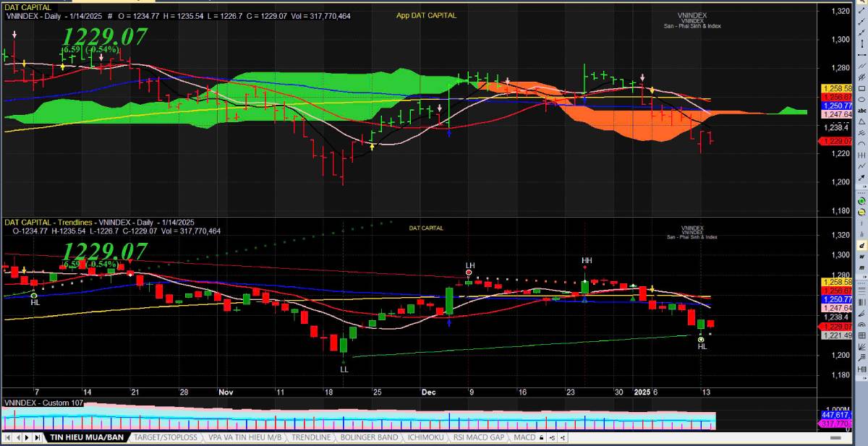Click the green zoom in button

(x=861, y=200)
